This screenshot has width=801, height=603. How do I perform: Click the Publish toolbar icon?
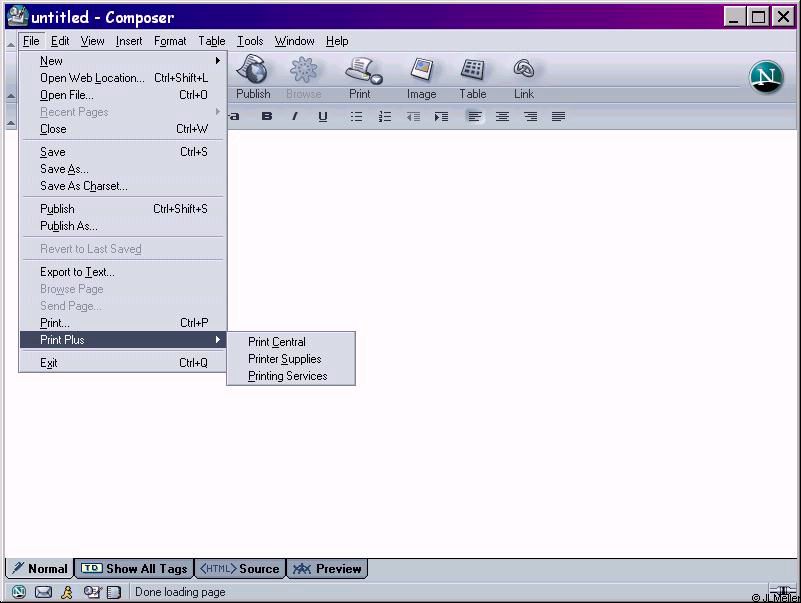tap(253, 77)
